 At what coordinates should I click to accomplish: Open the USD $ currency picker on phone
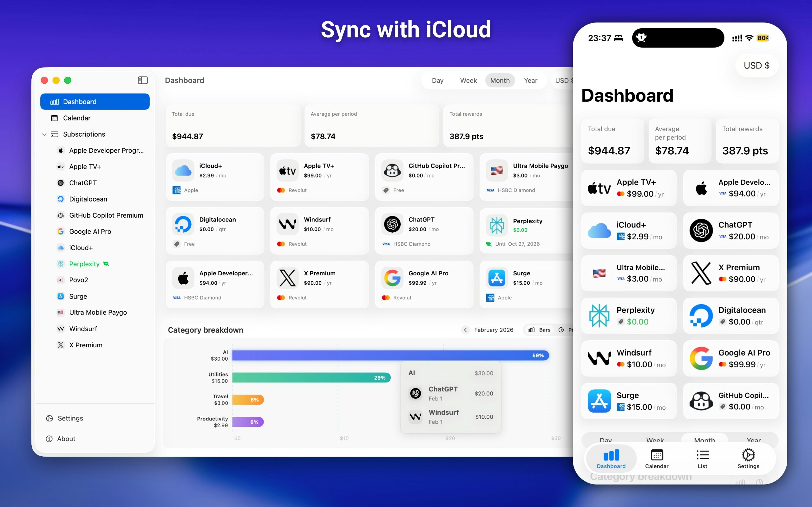pos(756,65)
